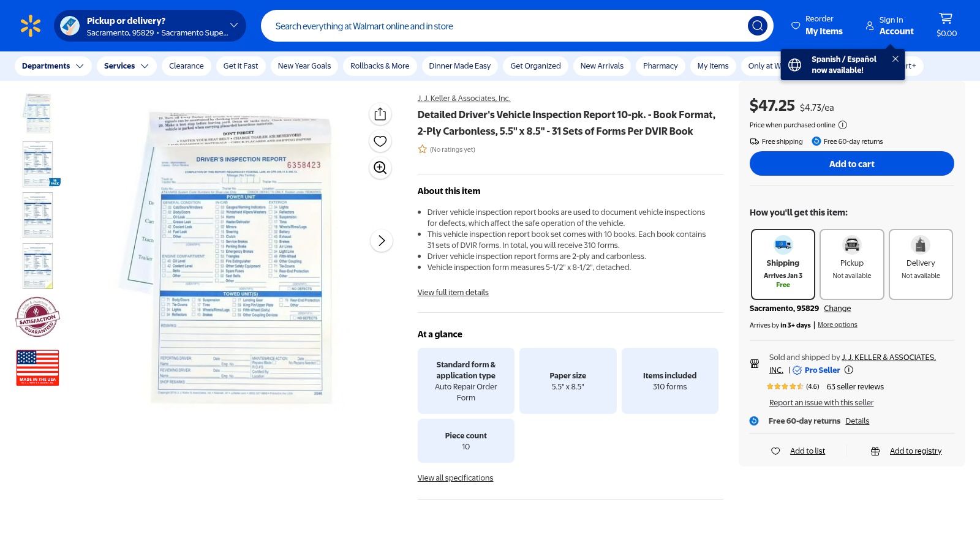
Task: Click the Add to cart button
Action: 851,163
